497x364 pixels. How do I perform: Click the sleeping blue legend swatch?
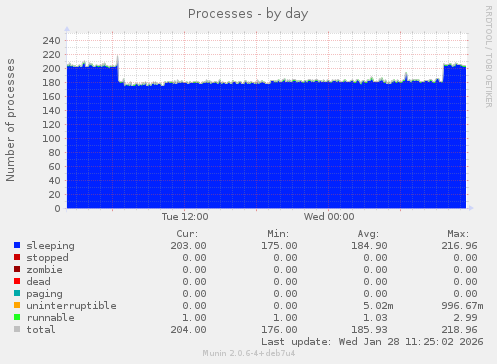click(17, 245)
